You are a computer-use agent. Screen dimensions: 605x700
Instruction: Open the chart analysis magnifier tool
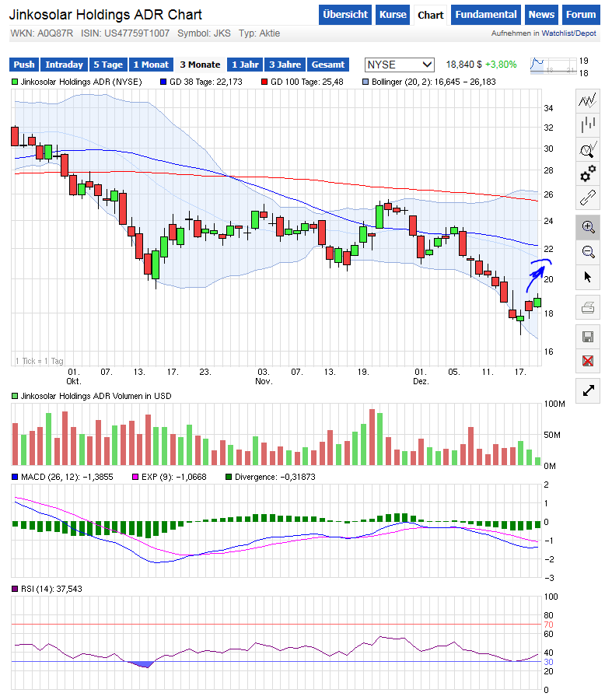tap(588, 149)
